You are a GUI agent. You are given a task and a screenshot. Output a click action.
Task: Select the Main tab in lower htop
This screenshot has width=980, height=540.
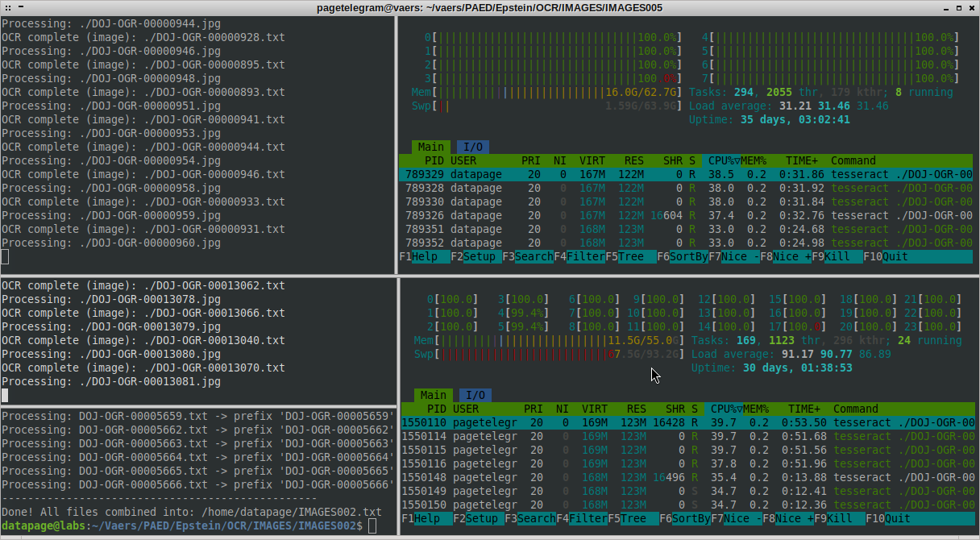click(x=433, y=395)
